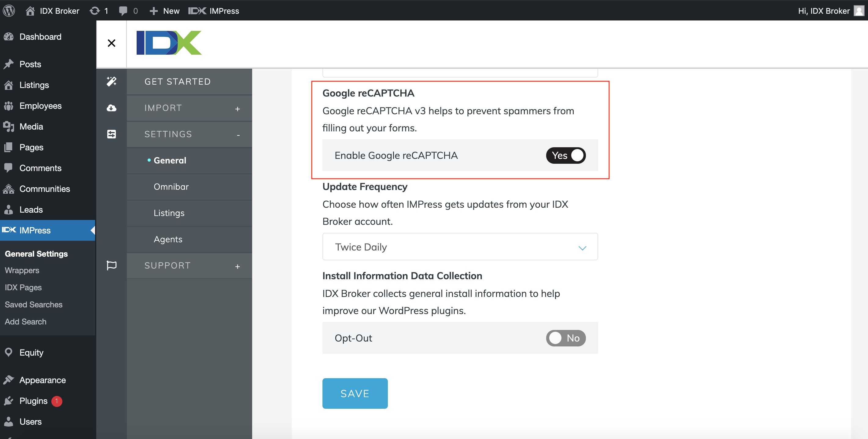Click the user avatar in top right
868x439 pixels.
click(859, 11)
